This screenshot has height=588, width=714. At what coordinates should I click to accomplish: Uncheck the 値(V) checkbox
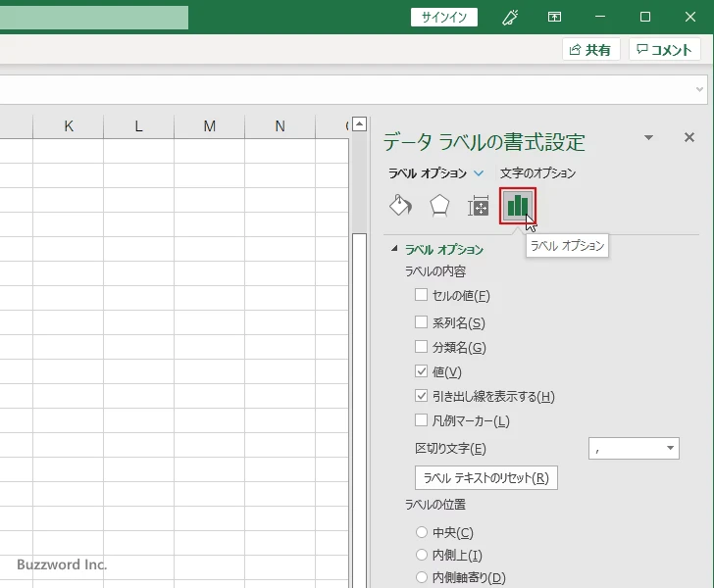(x=421, y=370)
